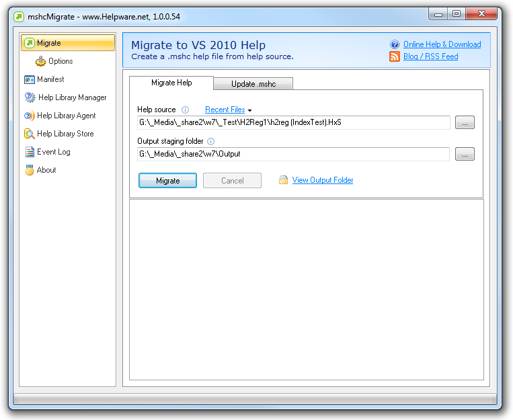Open Help Library Store page label
The image size is (513, 420).
pos(65,134)
